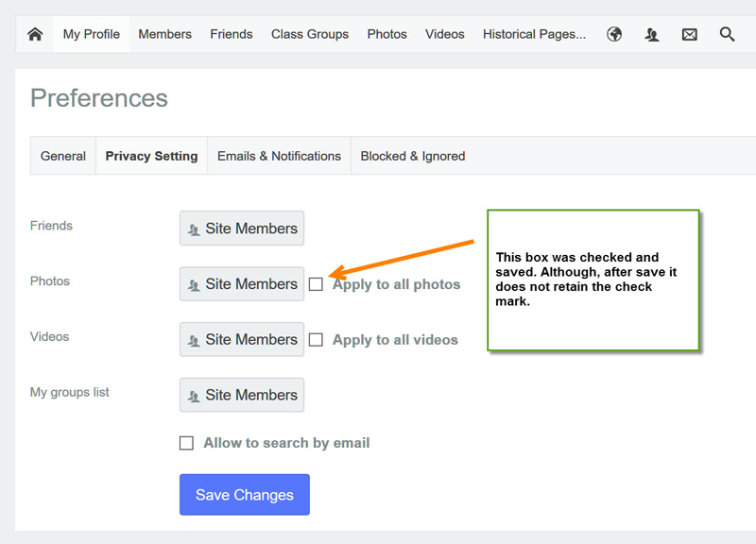Viewport: 756px width, 544px height.
Task: Switch to the General tab
Action: coord(63,156)
